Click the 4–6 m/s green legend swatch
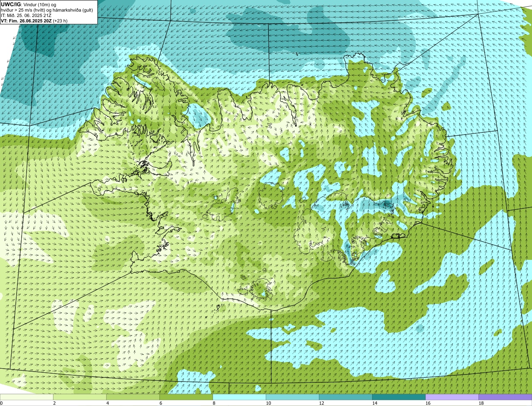Viewport: 532px width, 406px height. [133, 397]
